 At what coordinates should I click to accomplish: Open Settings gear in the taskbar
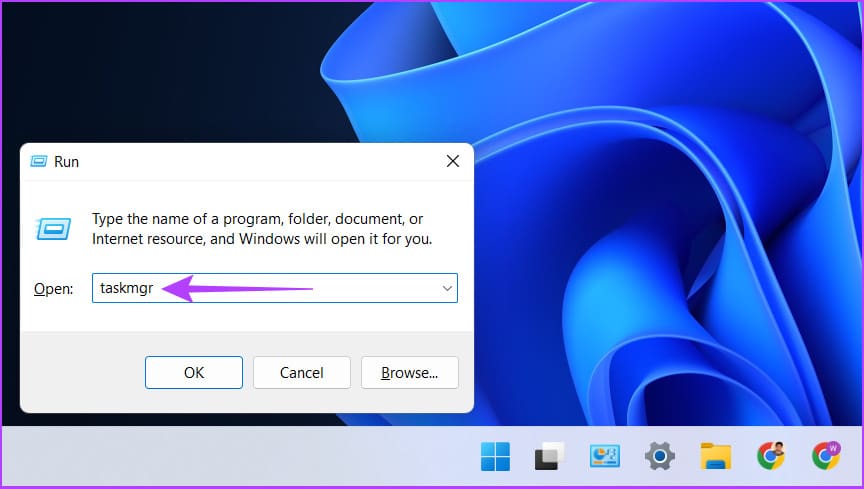tap(660, 456)
